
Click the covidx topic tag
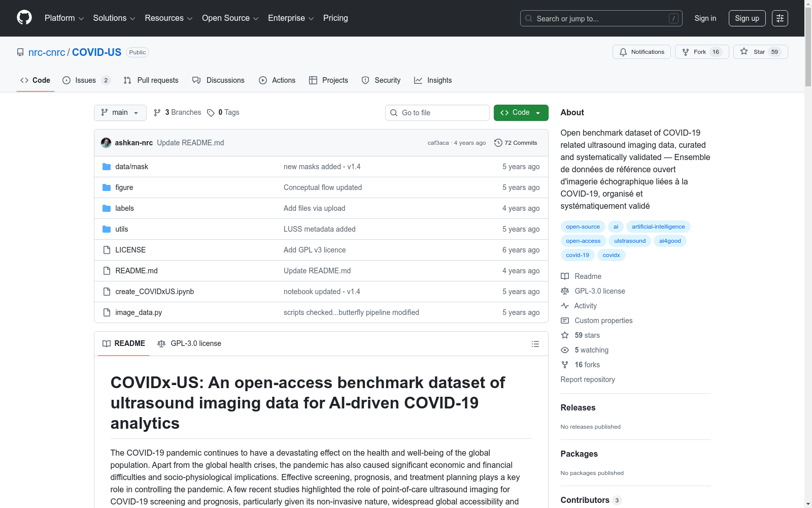pos(611,255)
